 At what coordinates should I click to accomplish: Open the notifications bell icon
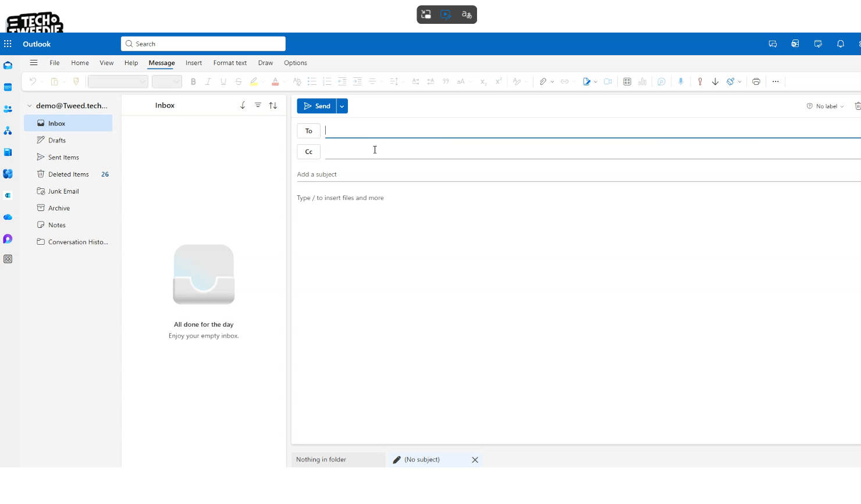pyautogui.click(x=840, y=44)
